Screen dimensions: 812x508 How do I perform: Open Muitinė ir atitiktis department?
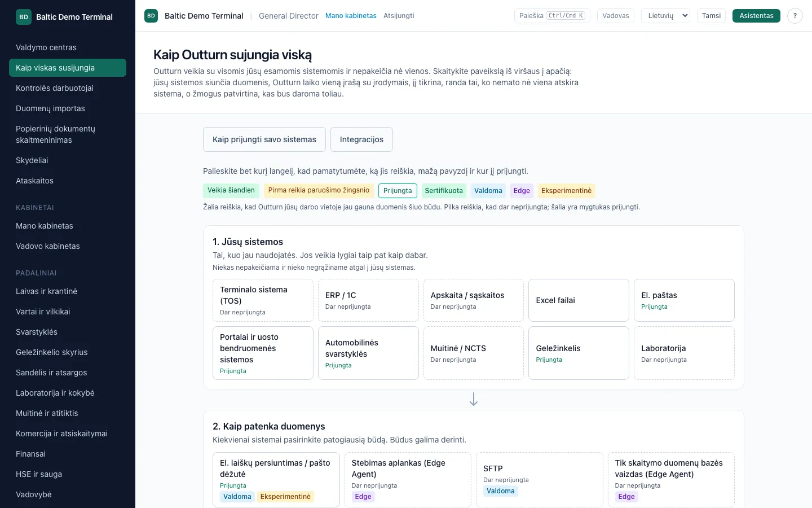[68, 413]
